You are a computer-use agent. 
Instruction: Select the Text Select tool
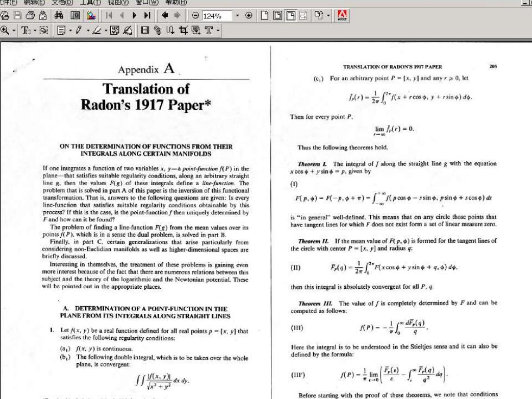(x=26, y=30)
